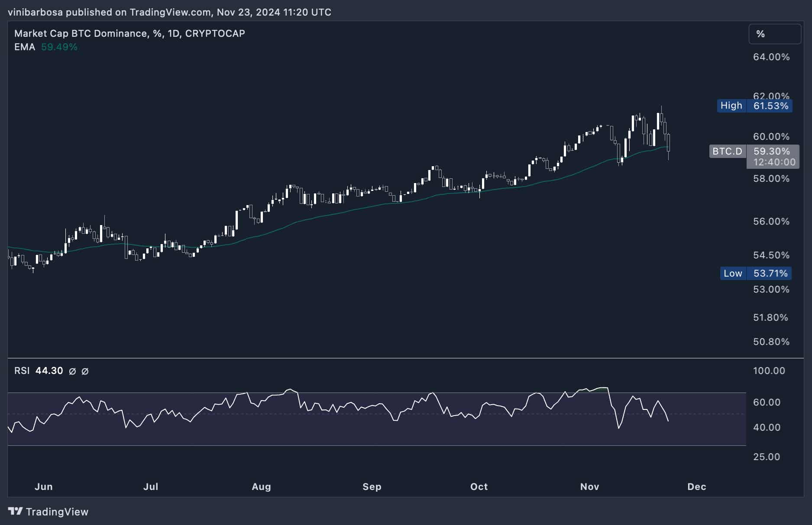
Task: Click the RSI indicator label
Action: tap(22, 371)
